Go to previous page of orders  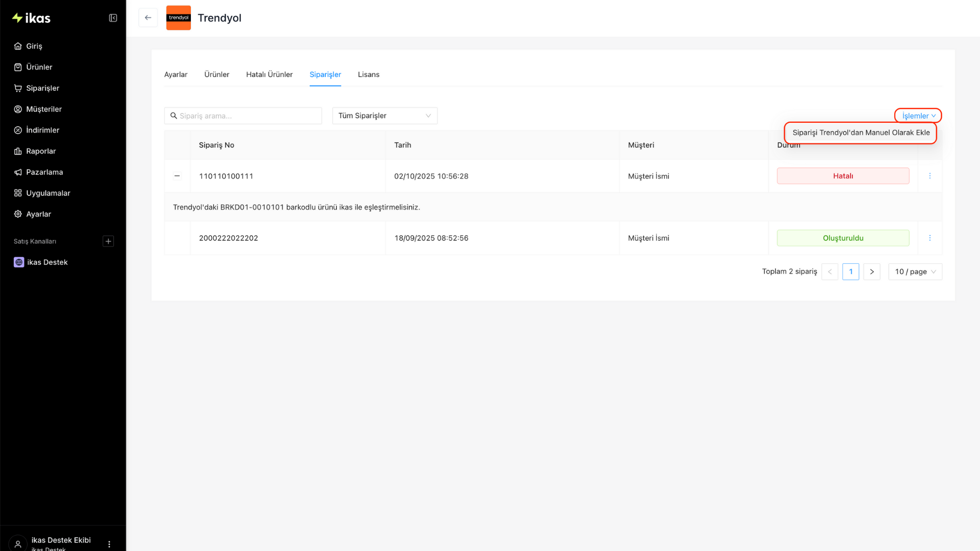[x=830, y=271]
